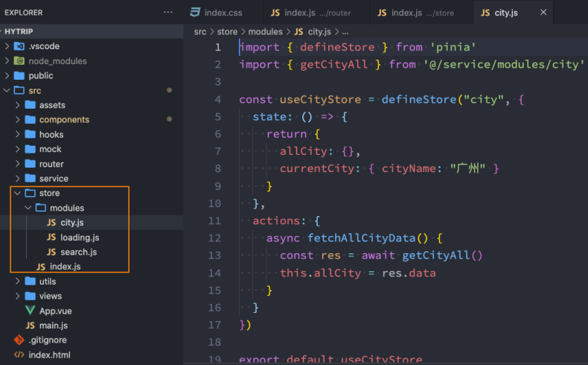Viewport: 588px width, 365px height.
Task: Click the src folder icon
Action: pos(19,90)
